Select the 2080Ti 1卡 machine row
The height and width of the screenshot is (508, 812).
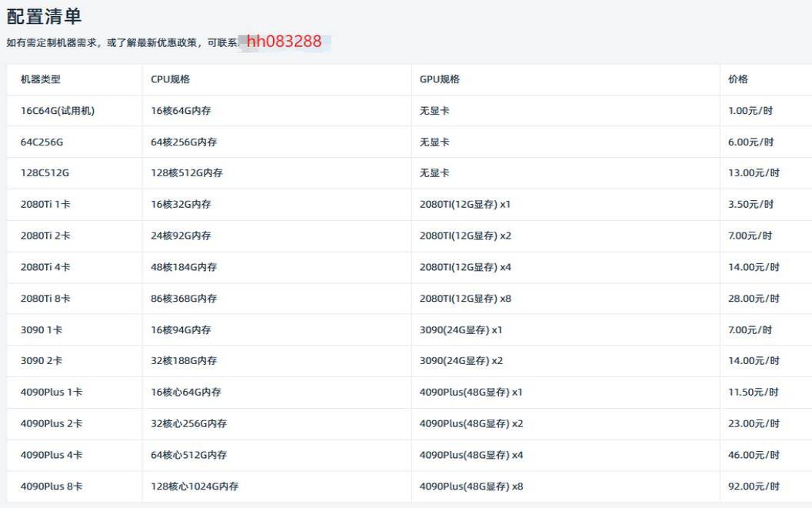tap(45, 205)
